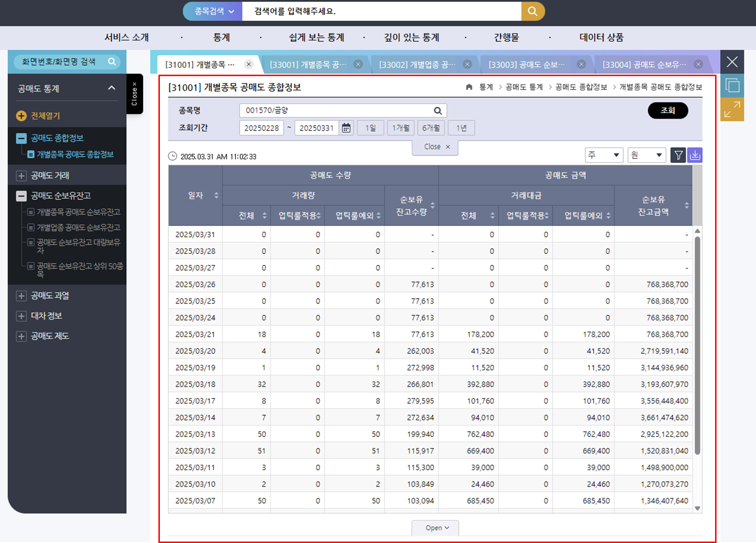756x543 pixels.
Task: Open 공매도 순보유잔고 상위 50종목 page
Action: tap(80, 270)
